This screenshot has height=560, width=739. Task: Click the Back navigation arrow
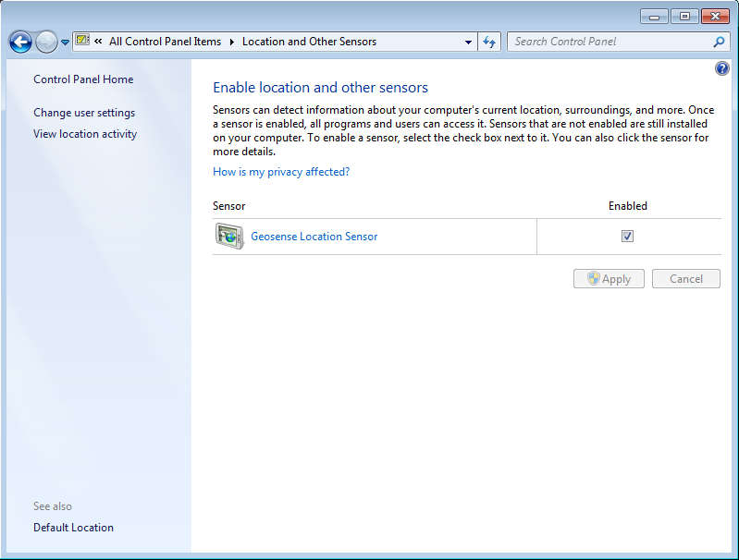pos(20,43)
